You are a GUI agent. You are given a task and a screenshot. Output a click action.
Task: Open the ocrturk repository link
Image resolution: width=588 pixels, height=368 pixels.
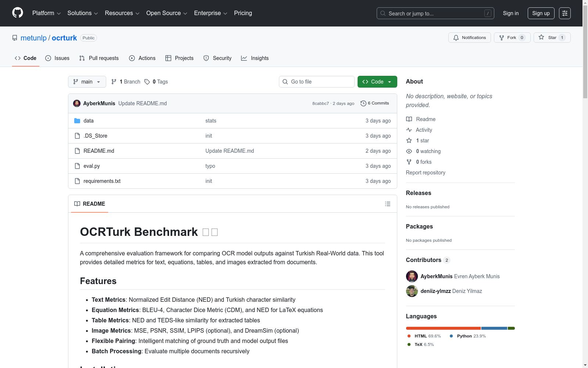pyautogui.click(x=64, y=38)
